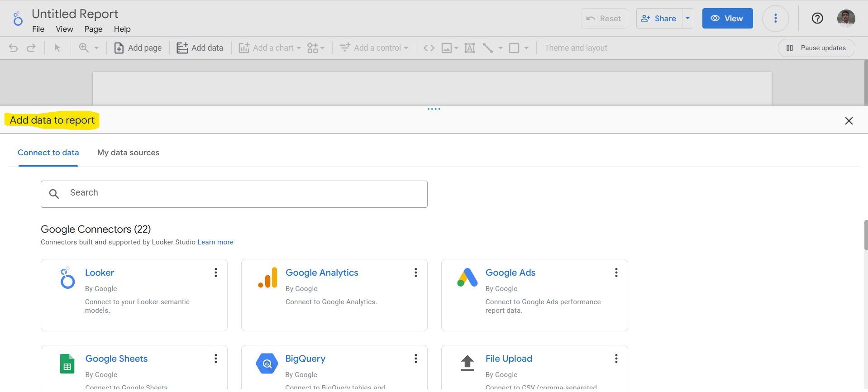Expand the shape tool dropdown
868x392 pixels.
point(526,48)
